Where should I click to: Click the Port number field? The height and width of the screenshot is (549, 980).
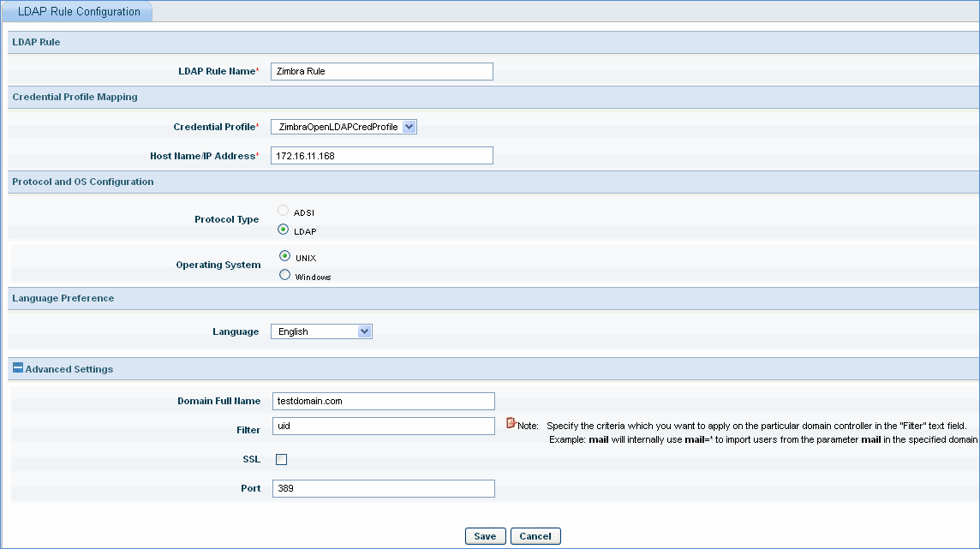tap(383, 488)
